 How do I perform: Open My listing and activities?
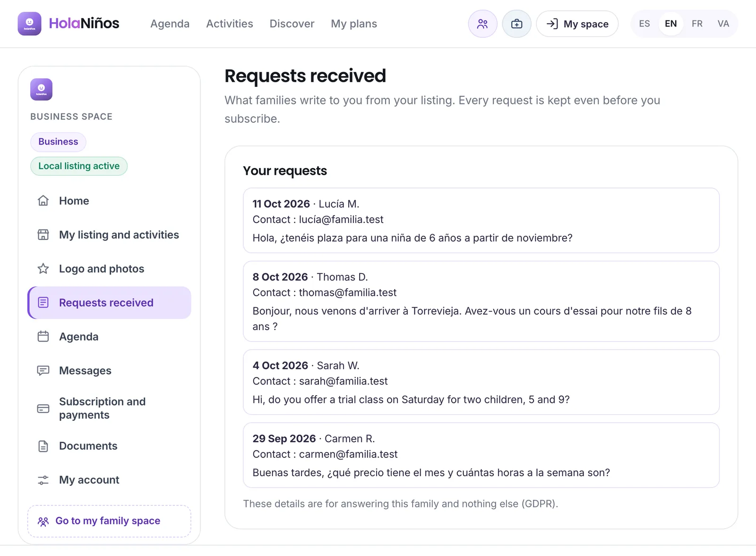(109, 235)
